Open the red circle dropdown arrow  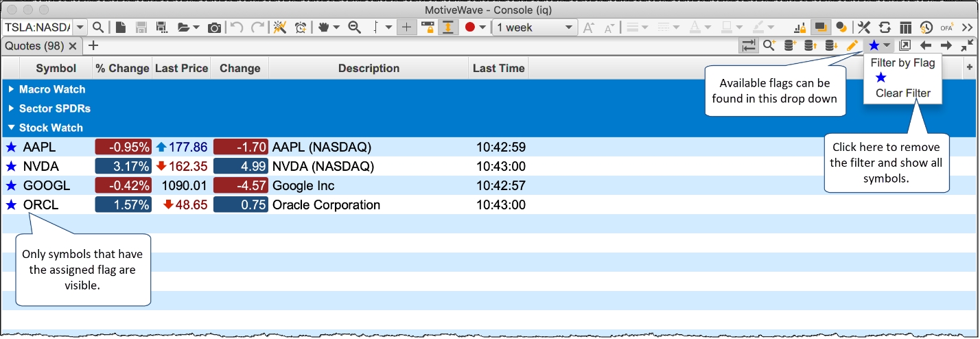click(x=482, y=27)
